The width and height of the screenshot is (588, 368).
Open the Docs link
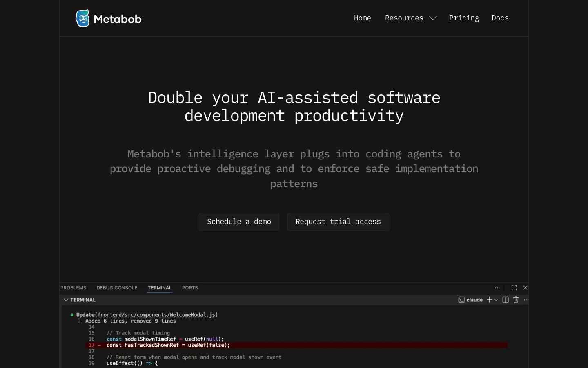click(500, 18)
